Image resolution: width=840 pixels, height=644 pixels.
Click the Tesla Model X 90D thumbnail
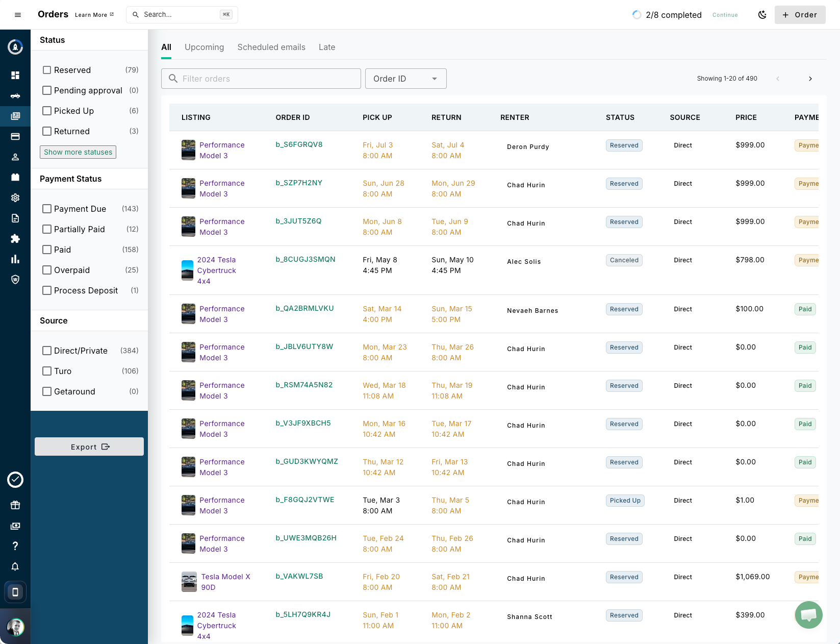pyautogui.click(x=189, y=582)
